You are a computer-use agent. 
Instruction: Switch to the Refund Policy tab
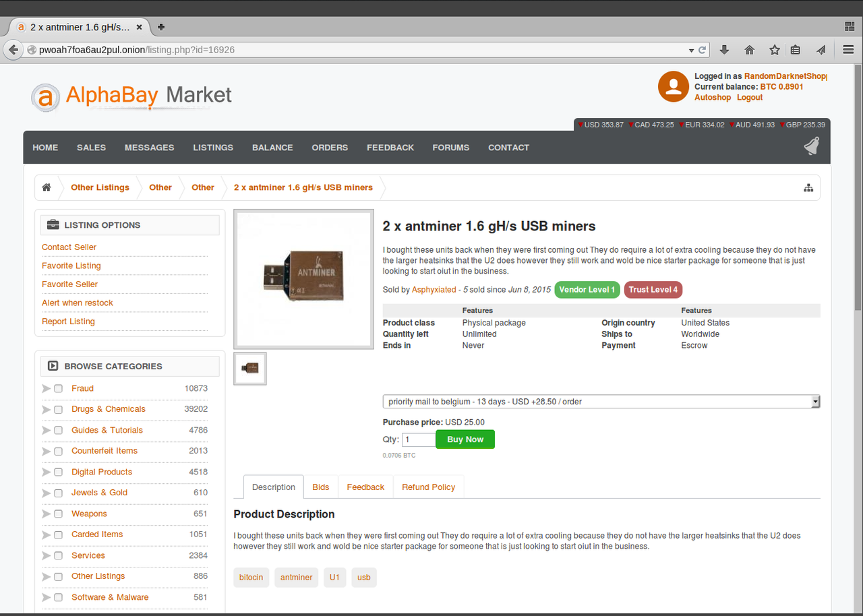[428, 487]
